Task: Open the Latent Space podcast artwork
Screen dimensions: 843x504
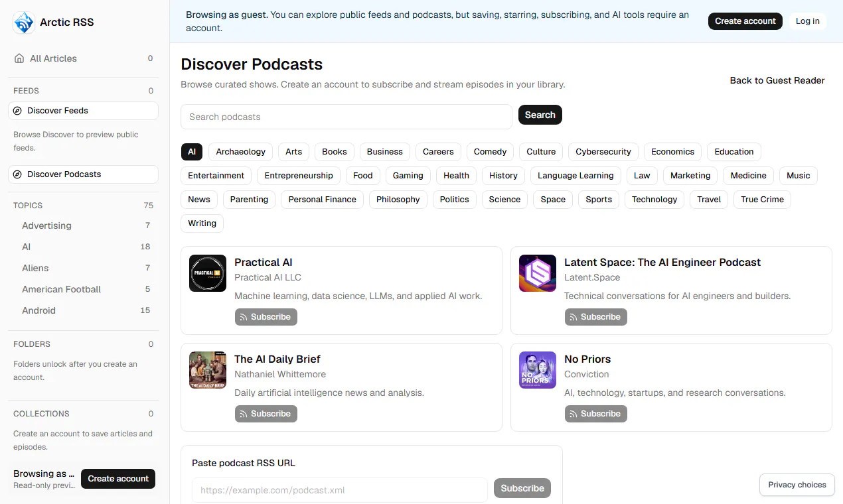Action: (x=538, y=273)
